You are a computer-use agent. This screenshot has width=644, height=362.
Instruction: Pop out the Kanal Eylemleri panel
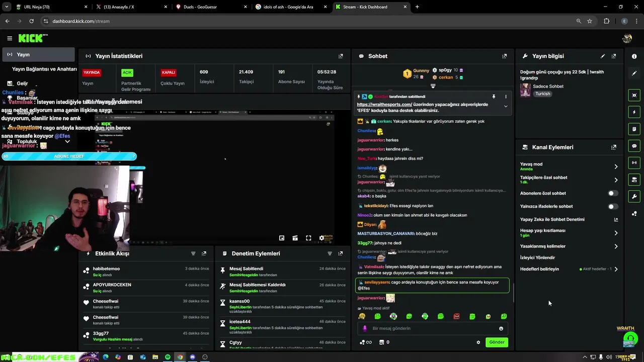click(614, 147)
